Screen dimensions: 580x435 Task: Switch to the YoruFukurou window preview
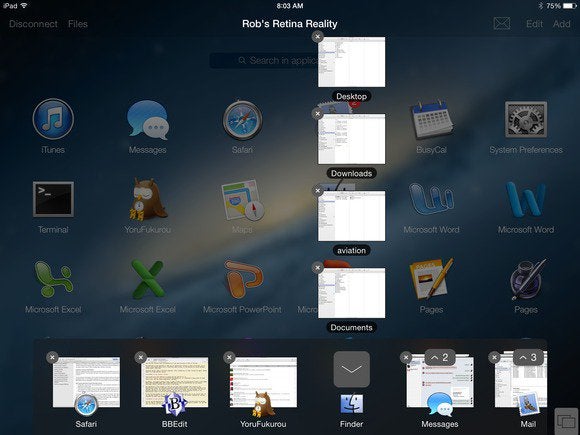coord(263,382)
